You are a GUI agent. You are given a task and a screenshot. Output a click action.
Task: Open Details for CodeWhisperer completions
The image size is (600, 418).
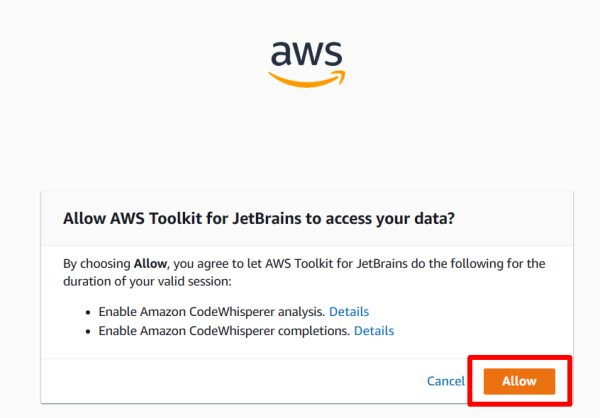pos(374,330)
